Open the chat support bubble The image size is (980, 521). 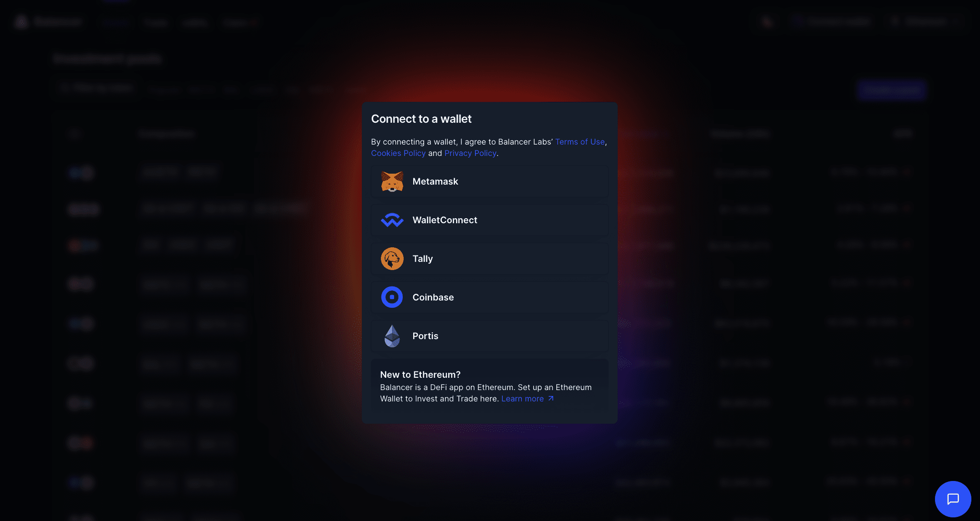tap(953, 499)
